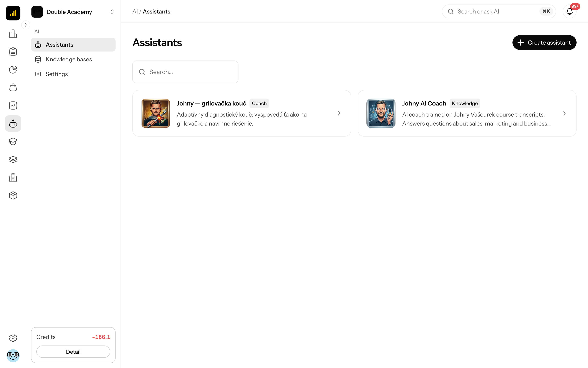Open the graduation cap courses icon
The width and height of the screenshot is (588, 368).
click(13, 142)
